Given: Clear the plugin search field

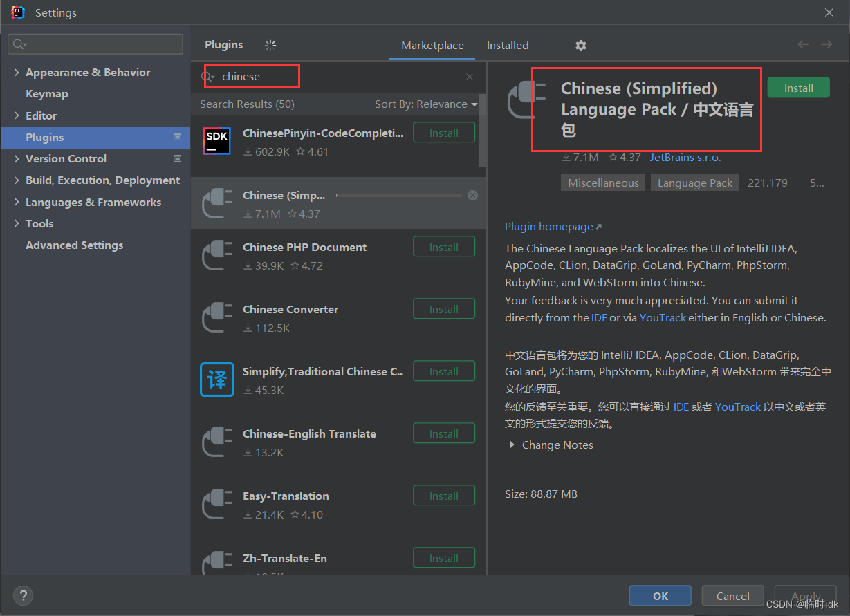Looking at the screenshot, I should tap(470, 77).
